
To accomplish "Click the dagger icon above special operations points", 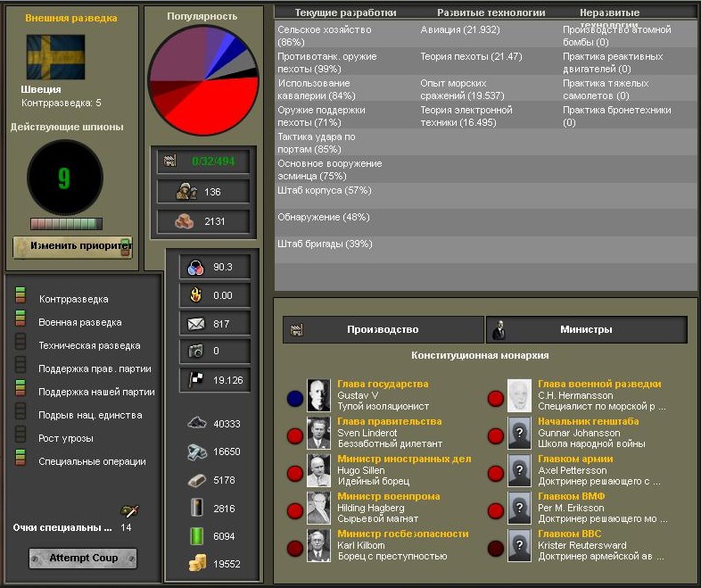I will pos(129,511).
